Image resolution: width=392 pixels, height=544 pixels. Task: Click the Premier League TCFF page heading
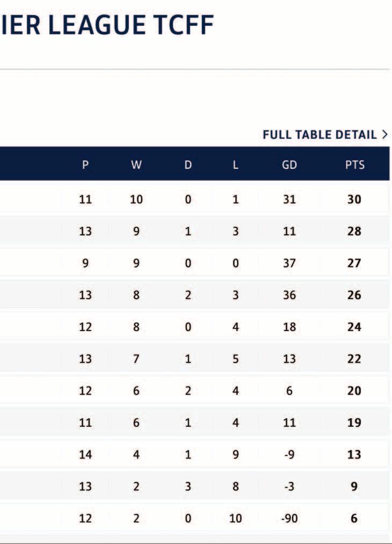click(x=107, y=25)
